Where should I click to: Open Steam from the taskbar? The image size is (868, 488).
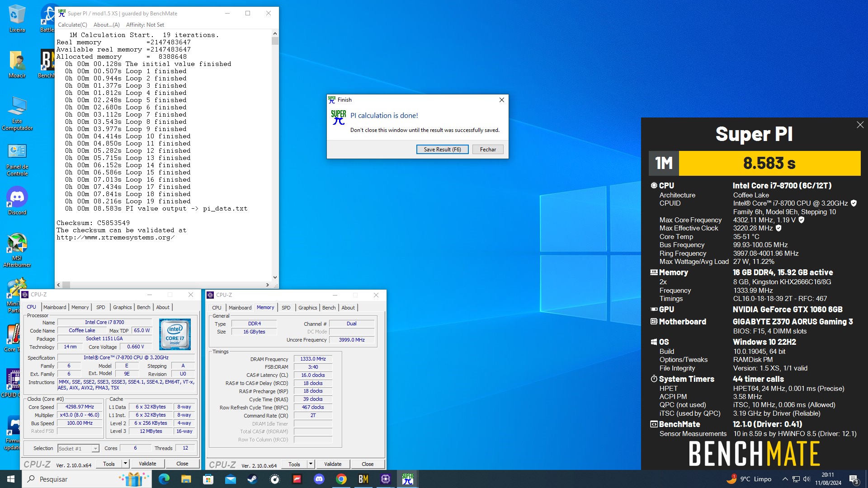point(252,479)
